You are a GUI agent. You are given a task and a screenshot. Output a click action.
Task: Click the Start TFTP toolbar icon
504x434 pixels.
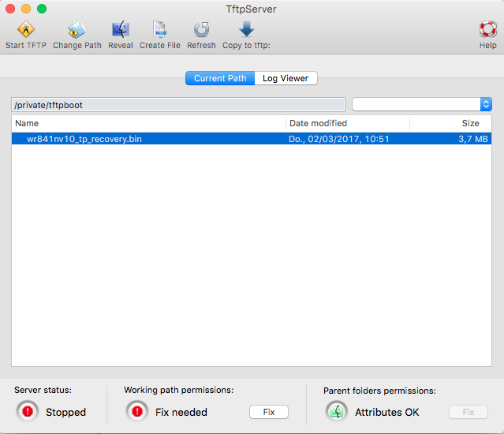point(25,30)
